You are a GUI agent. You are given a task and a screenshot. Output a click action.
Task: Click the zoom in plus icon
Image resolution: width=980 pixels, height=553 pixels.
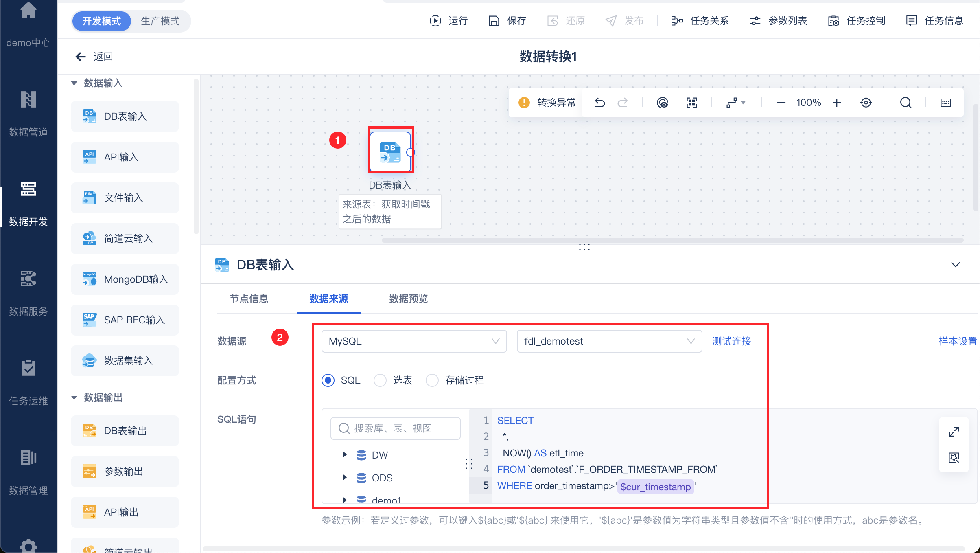click(837, 103)
